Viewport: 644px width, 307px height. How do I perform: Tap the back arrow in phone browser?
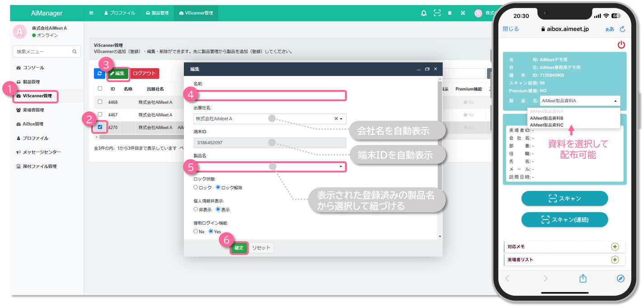click(507, 278)
